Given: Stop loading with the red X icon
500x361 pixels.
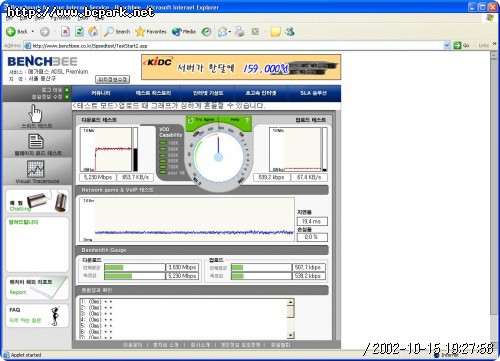Looking at the screenshot, I should click(x=65, y=32).
